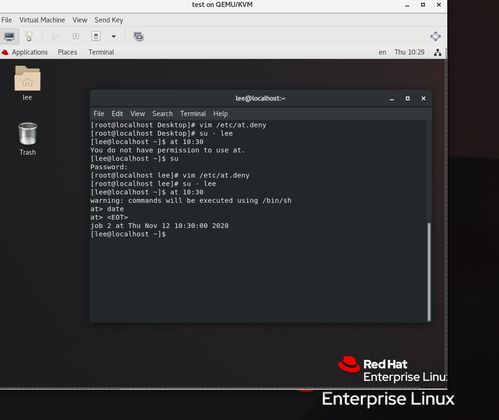Open virtual hardware details lightbulb icon
The image size is (499, 420).
pos(29,36)
